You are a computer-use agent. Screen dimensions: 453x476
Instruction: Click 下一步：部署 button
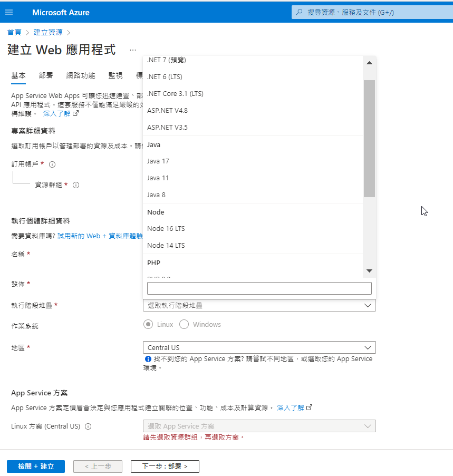tap(165, 467)
